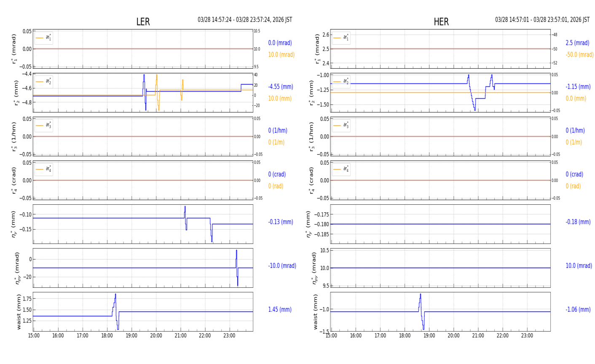595x364 pixels.
Task: Click the ∂r1 legend in the HER r1 plot
Action: click(x=341, y=38)
